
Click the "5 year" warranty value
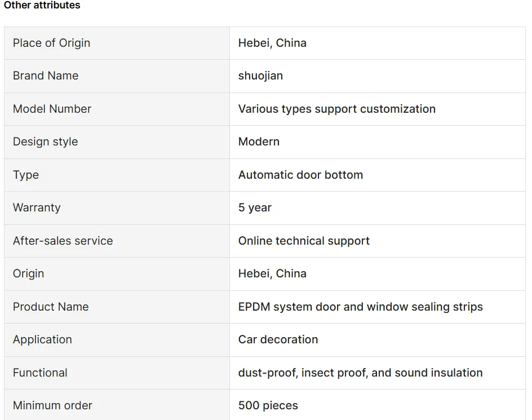coord(255,207)
